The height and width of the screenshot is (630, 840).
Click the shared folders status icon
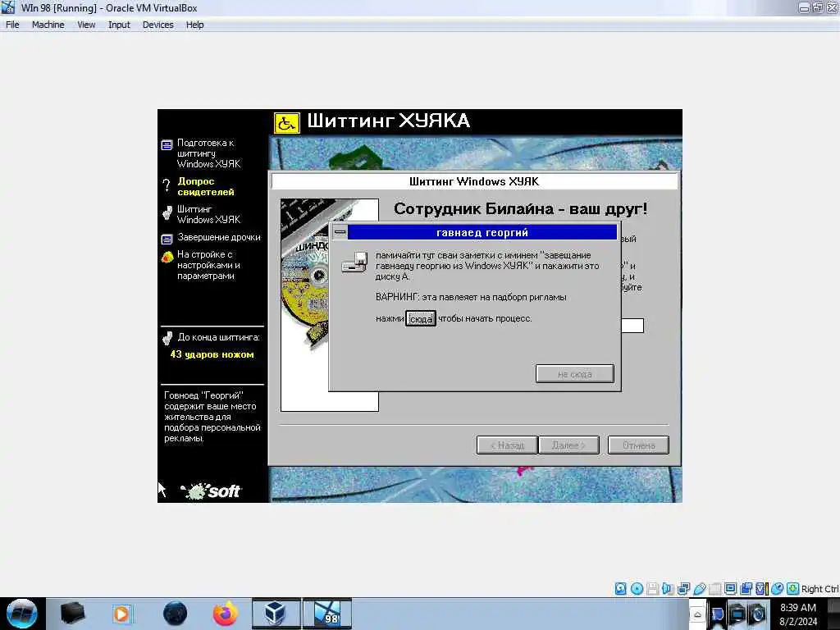tap(714, 589)
